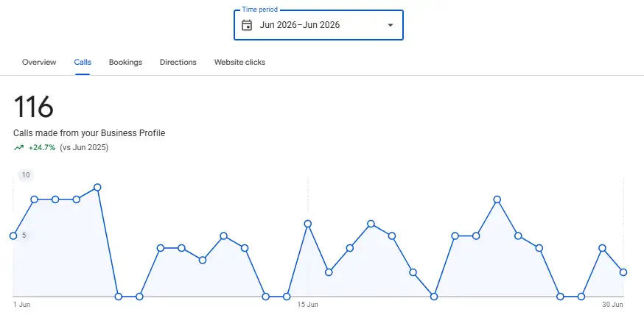Expand the Time period dropdown arrow

[391, 25]
